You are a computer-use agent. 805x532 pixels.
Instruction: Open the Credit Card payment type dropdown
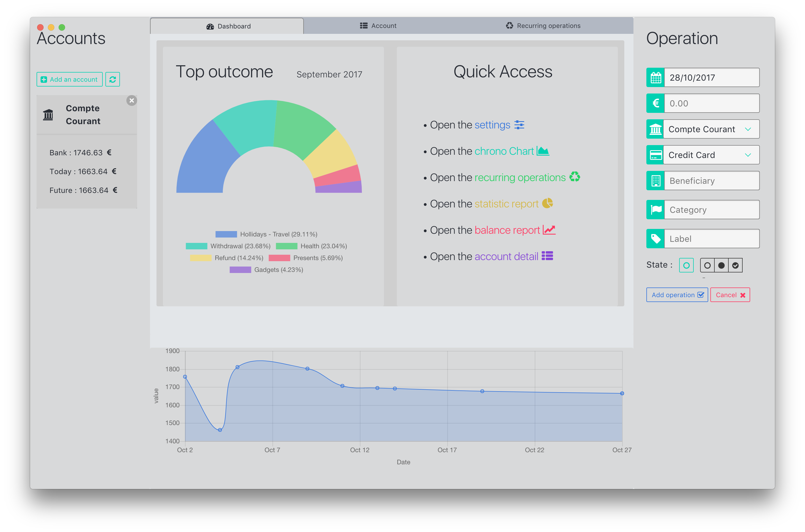[711, 155]
